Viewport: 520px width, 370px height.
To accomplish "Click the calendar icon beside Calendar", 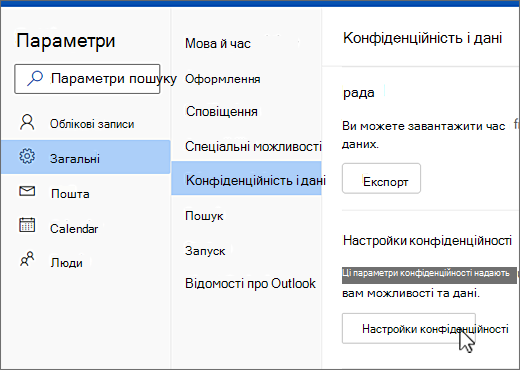I will pyautogui.click(x=27, y=225).
